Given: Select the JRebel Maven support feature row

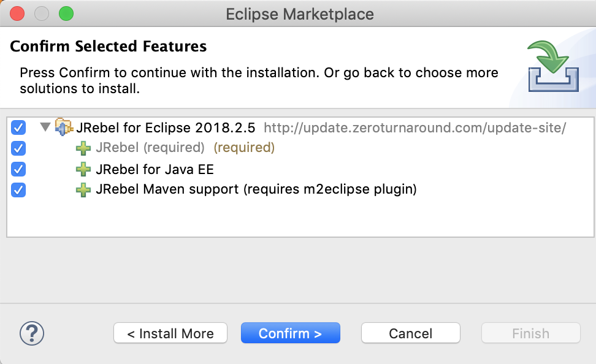Looking at the screenshot, I should click(256, 190).
